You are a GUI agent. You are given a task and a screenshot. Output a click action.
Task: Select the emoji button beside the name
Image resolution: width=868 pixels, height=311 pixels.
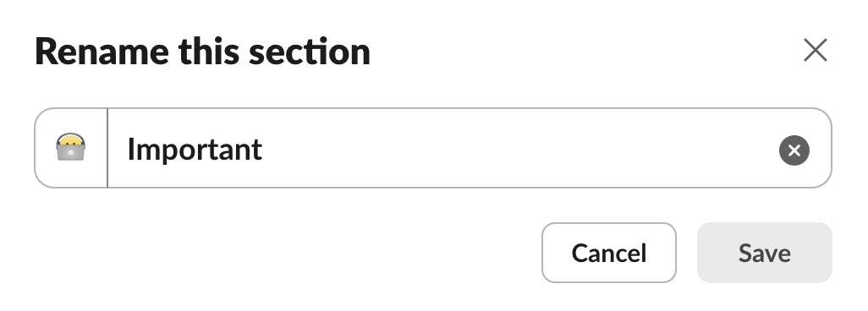pos(71,148)
